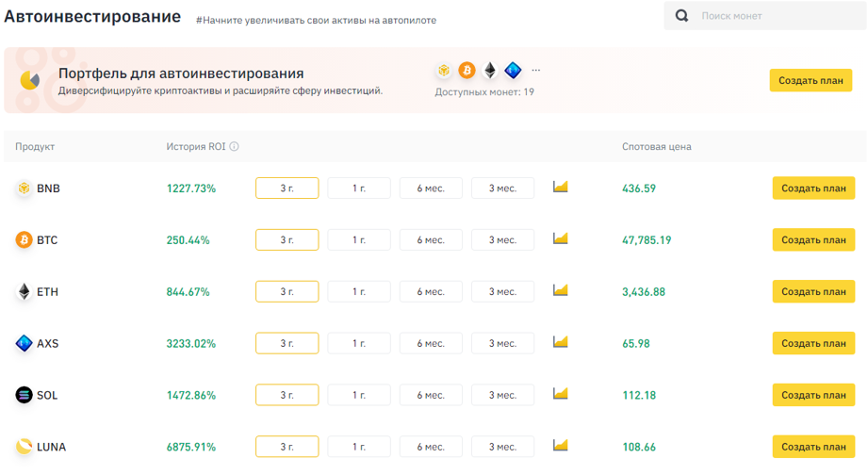Click the BNB coin icon in table
868x475 pixels.
click(24, 188)
